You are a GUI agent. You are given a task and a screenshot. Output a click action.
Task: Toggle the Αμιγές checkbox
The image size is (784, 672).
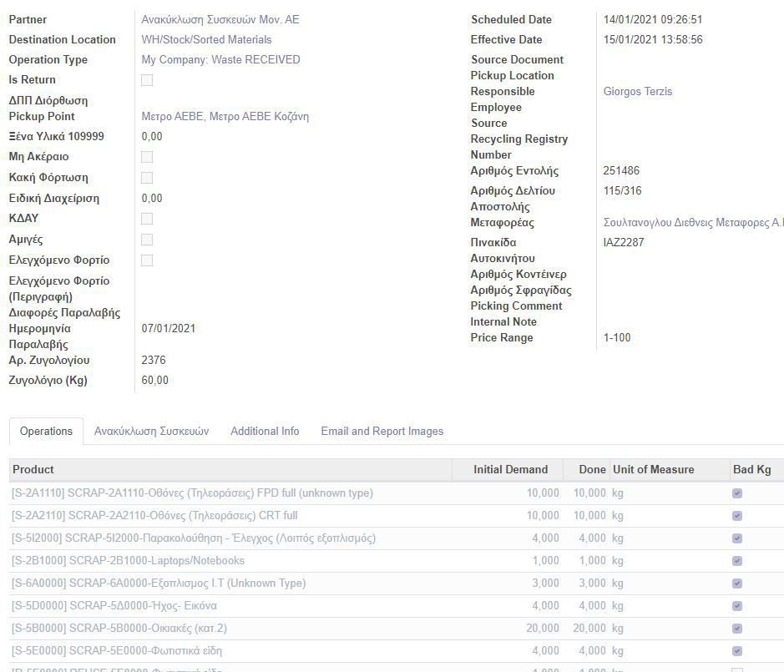coord(147,240)
